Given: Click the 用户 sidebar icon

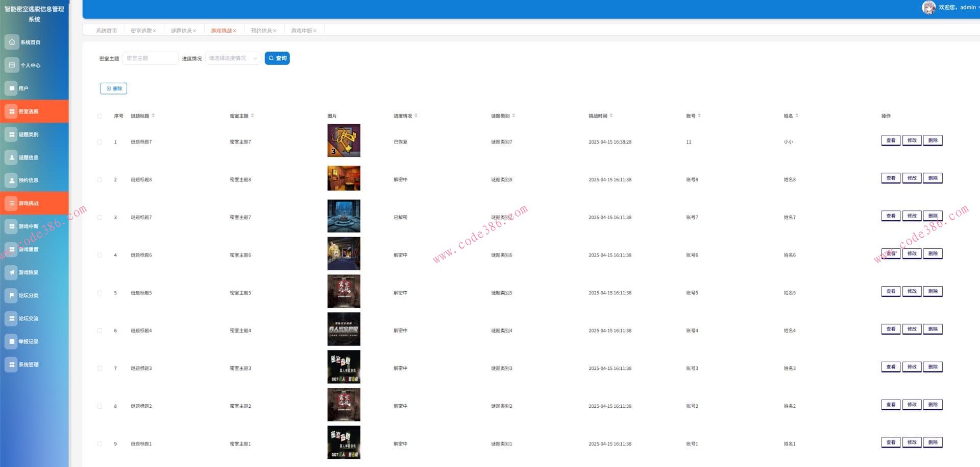Looking at the screenshot, I should 12,88.
